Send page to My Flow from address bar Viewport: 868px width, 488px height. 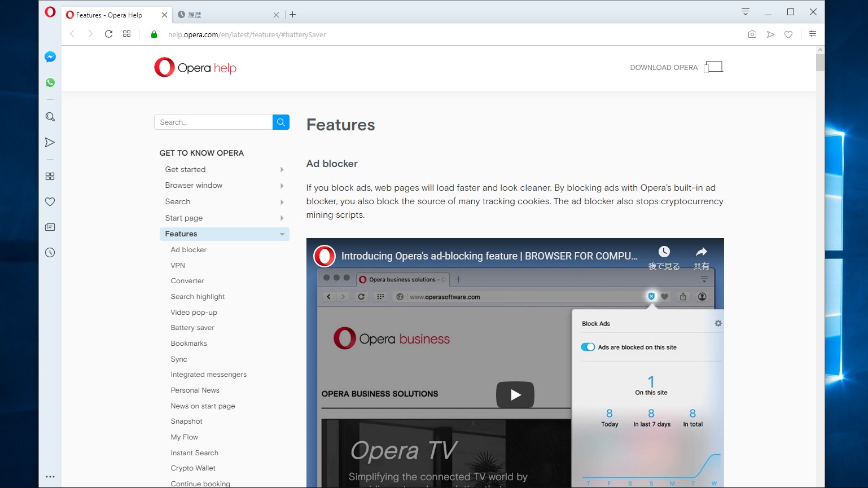[x=770, y=34]
